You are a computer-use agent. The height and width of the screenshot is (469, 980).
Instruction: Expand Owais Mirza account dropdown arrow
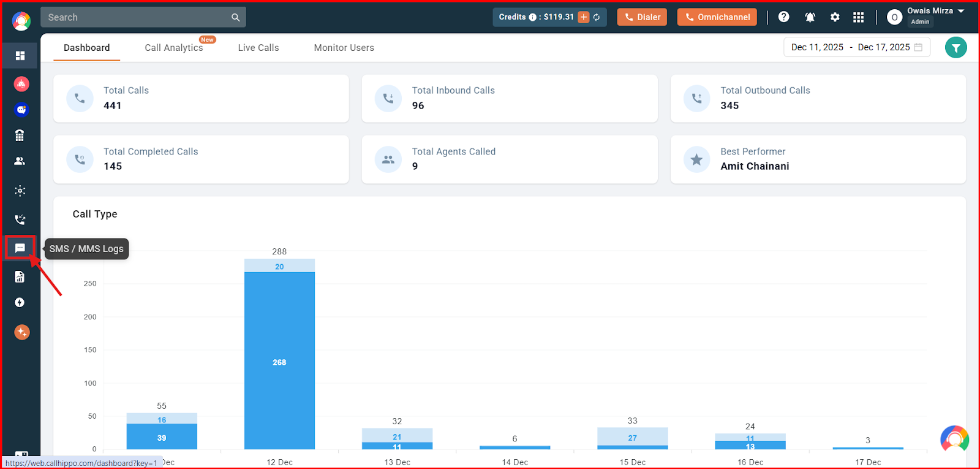point(961,11)
